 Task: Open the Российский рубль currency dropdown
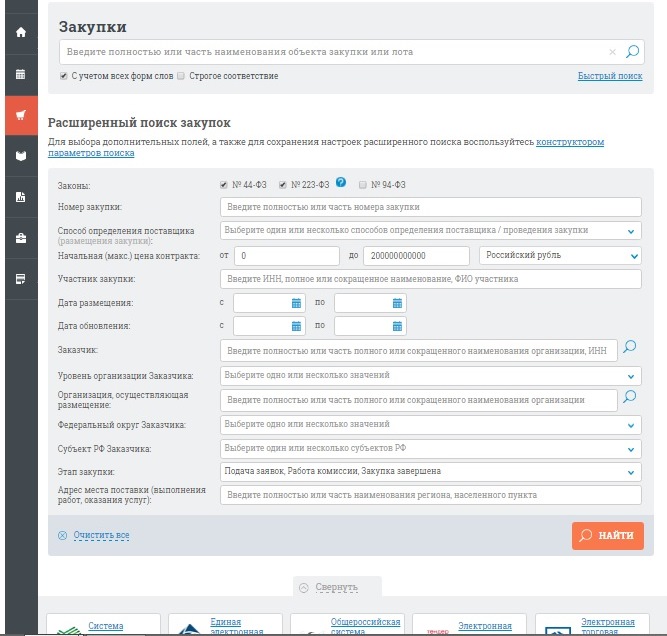(560, 255)
